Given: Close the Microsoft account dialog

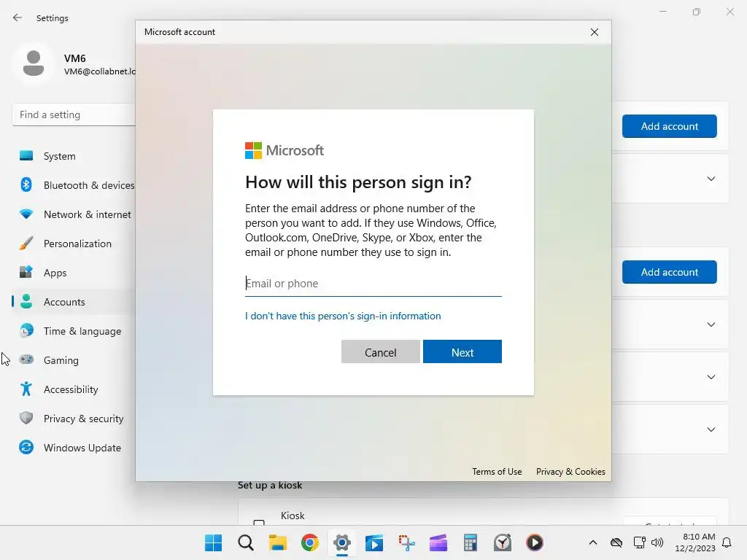Looking at the screenshot, I should click(x=594, y=32).
